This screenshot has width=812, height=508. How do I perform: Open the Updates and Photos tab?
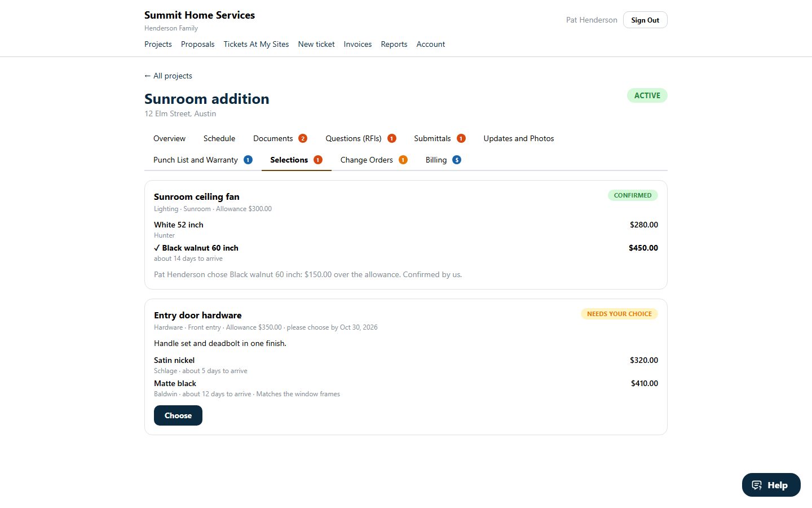click(x=519, y=138)
